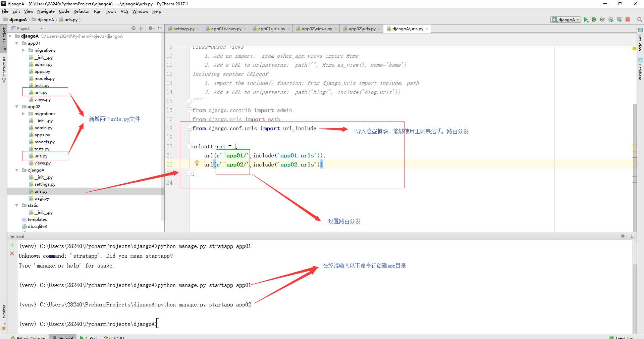Viewport: 644px width, 339px height.
Task: Click the terminal command prompt line
Action: pyautogui.click(x=89, y=324)
